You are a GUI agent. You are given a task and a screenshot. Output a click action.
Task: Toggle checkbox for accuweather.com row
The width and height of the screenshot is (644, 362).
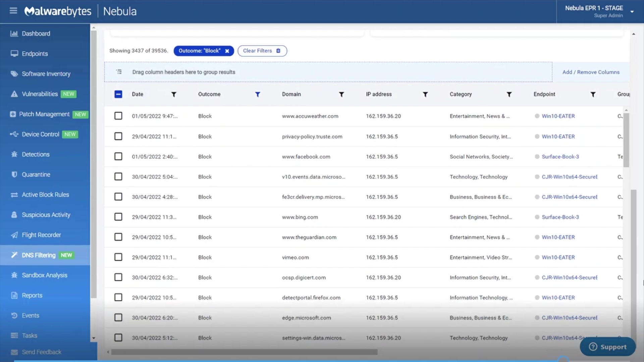(118, 116)
